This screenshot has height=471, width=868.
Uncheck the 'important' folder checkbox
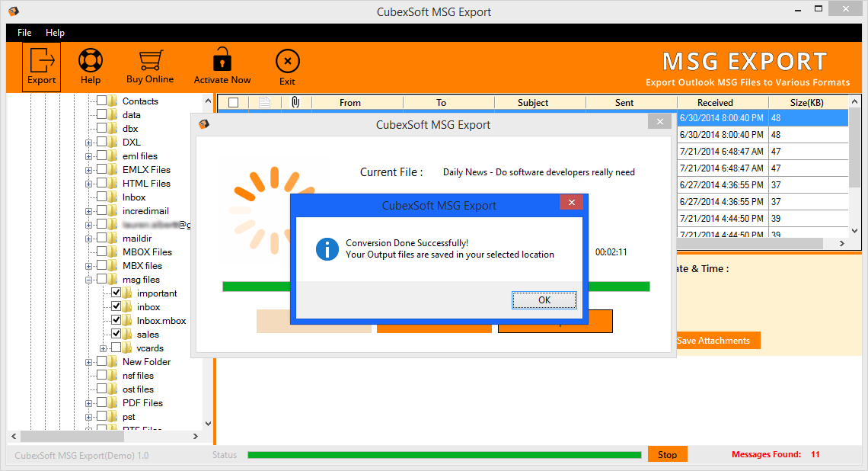coord(116,293)
